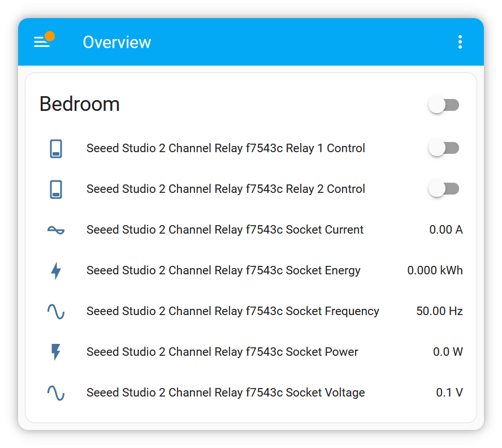This screenshot has height=448, width=502.
Task: Click the Bedroom card header
Action: [79, 104]
